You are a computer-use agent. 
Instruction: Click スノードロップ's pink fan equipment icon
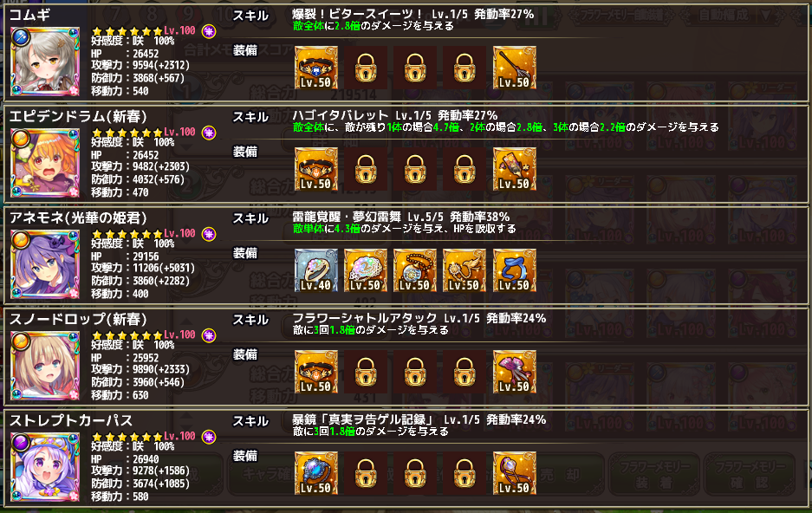coord(514,372)
